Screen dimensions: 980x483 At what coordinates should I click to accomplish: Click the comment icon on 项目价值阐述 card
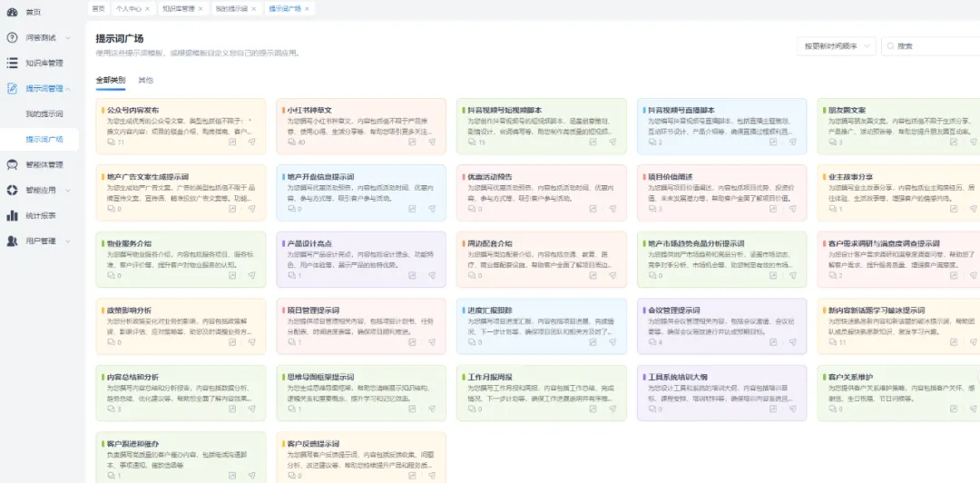point(652,209)
